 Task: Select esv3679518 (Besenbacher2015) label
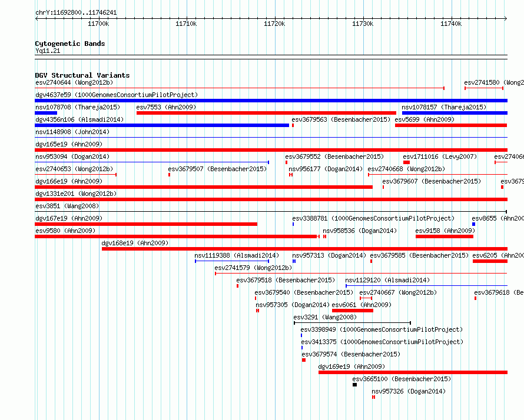(286, 280)
